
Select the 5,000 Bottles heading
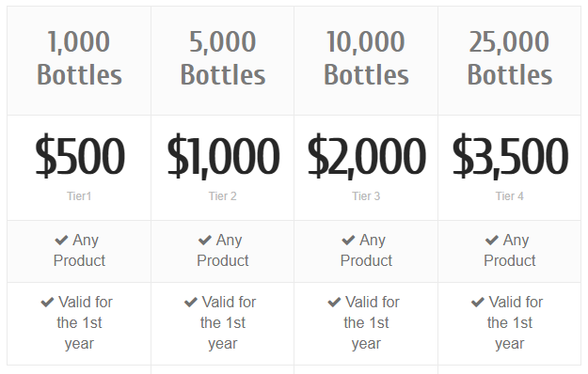pos(223,58)
